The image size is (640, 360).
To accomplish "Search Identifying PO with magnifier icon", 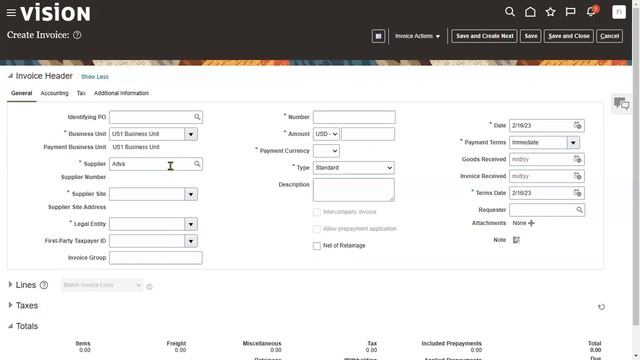I will tap(197, 117).
